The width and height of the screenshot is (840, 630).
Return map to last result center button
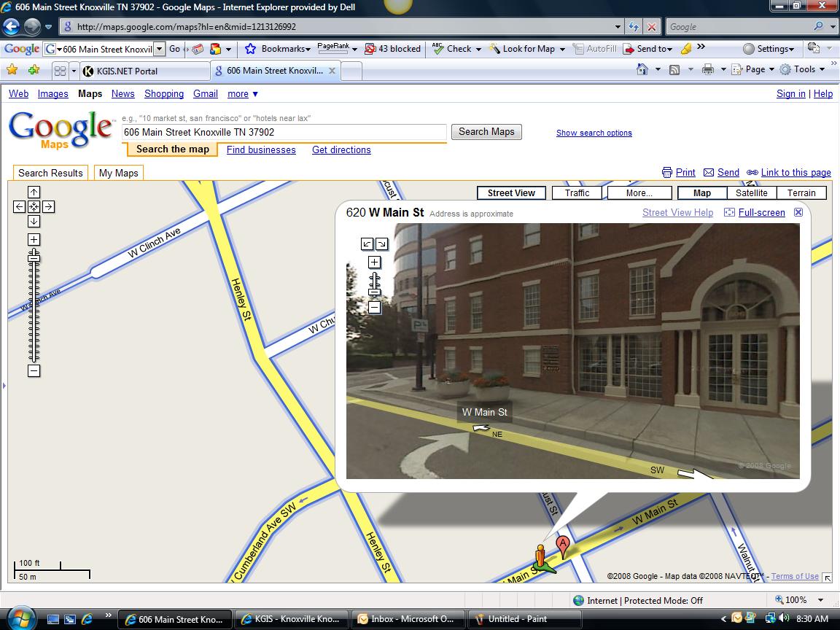click(34, 206)
